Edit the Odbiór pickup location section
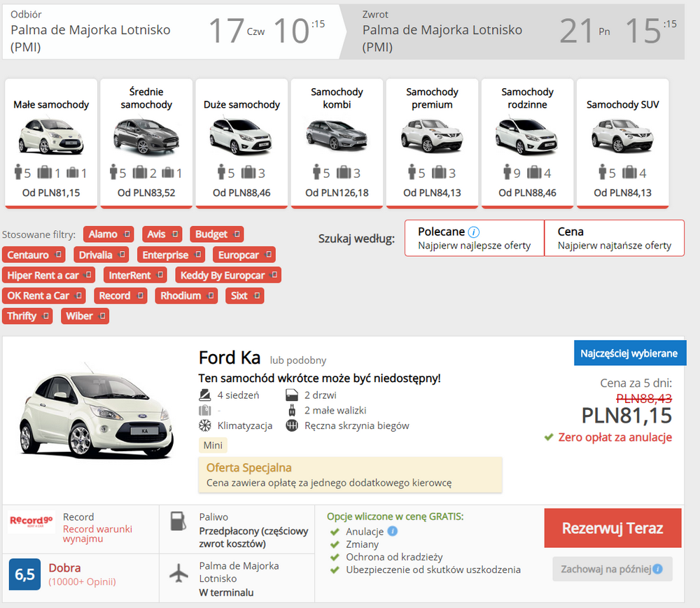The width and height of the screenshot is (700, 608). tap(172, 31)
